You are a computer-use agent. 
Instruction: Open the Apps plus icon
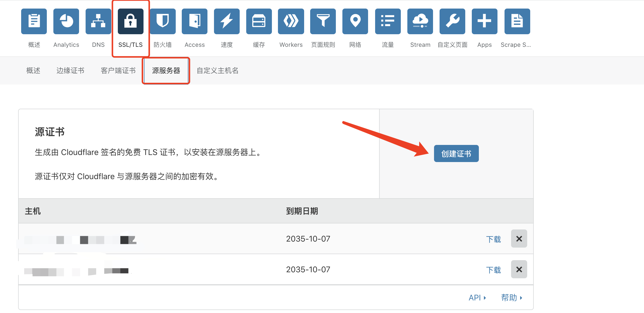pos(484,21)
